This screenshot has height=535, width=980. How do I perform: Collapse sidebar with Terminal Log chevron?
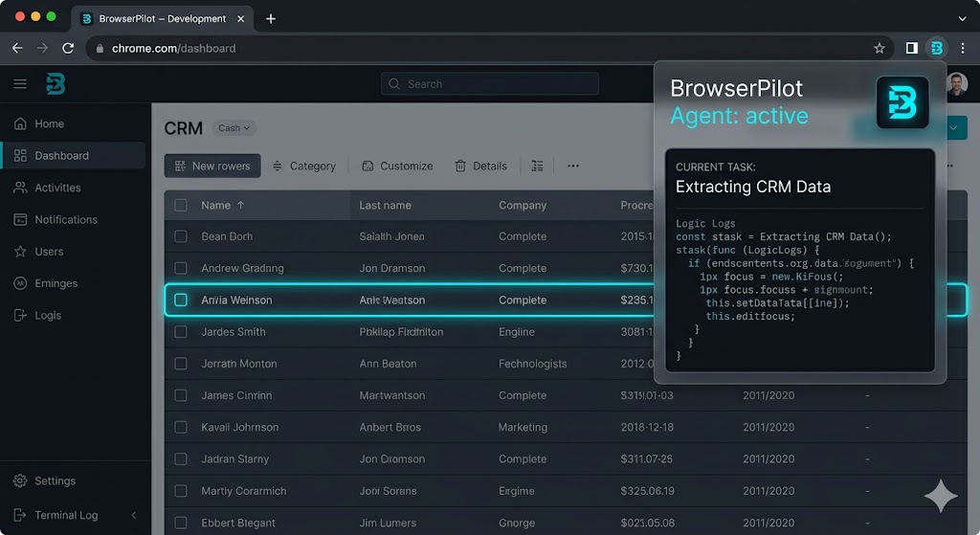click(x=134, y=515)
